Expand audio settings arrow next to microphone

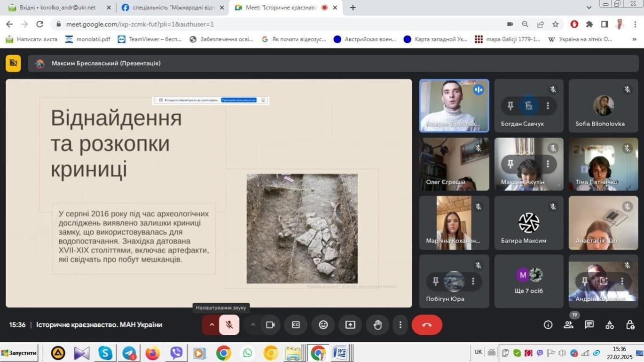tap(212, 325)
